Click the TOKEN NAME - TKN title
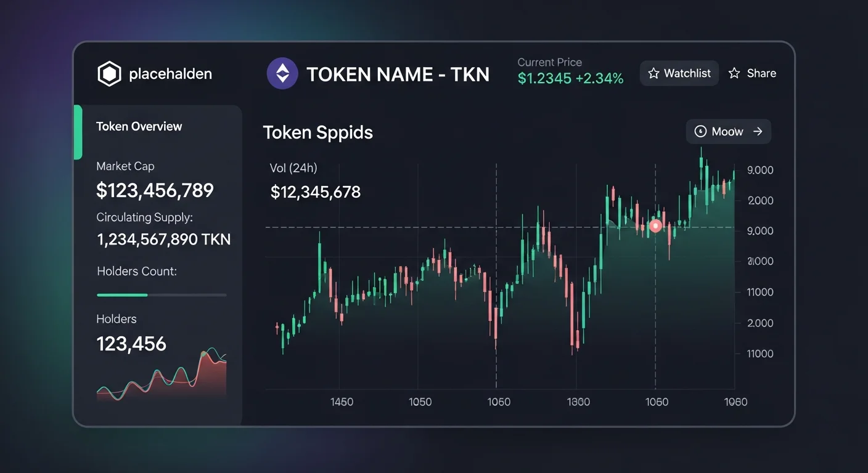 (x=398, y=75)
